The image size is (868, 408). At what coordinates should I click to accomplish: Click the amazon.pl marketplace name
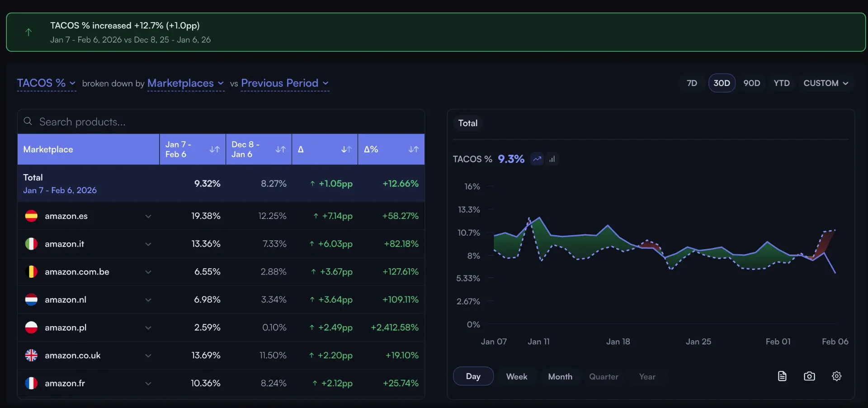(66, 327)
